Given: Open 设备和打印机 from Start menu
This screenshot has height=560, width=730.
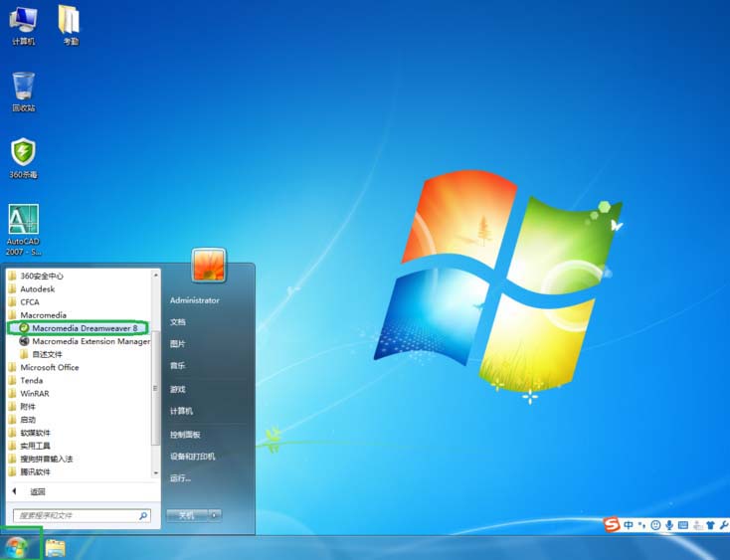Looking at the screenshot, I should pyautogui.click(x=192, y=457).
